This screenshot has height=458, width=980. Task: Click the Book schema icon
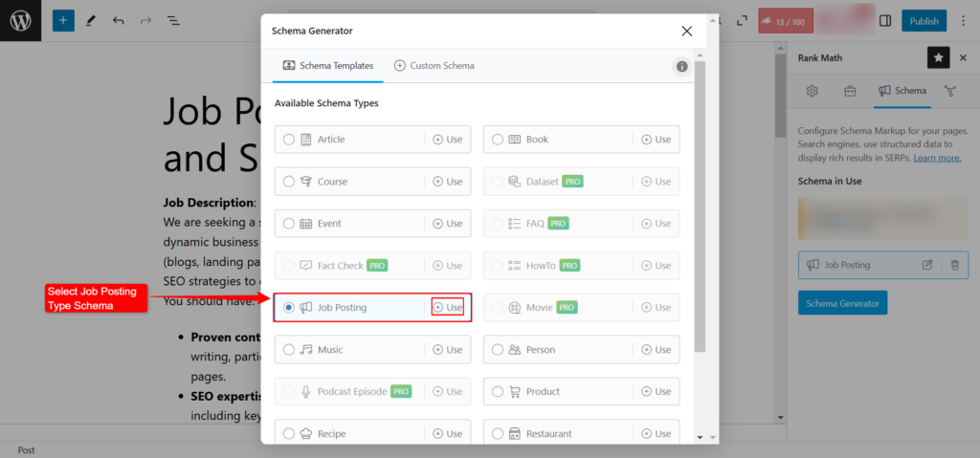pyautogui.click(x=515, y=140)
